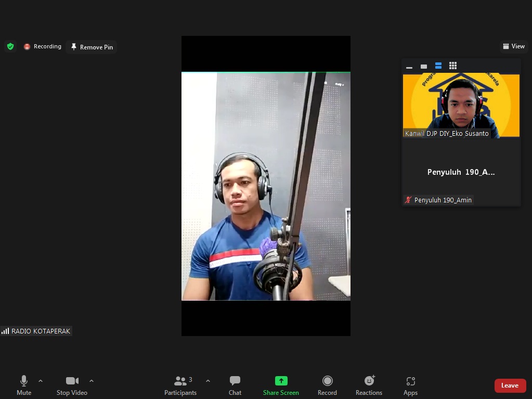Open the Participants list
The height and width of the screenshot is (399, 532).
click(180, 385)
